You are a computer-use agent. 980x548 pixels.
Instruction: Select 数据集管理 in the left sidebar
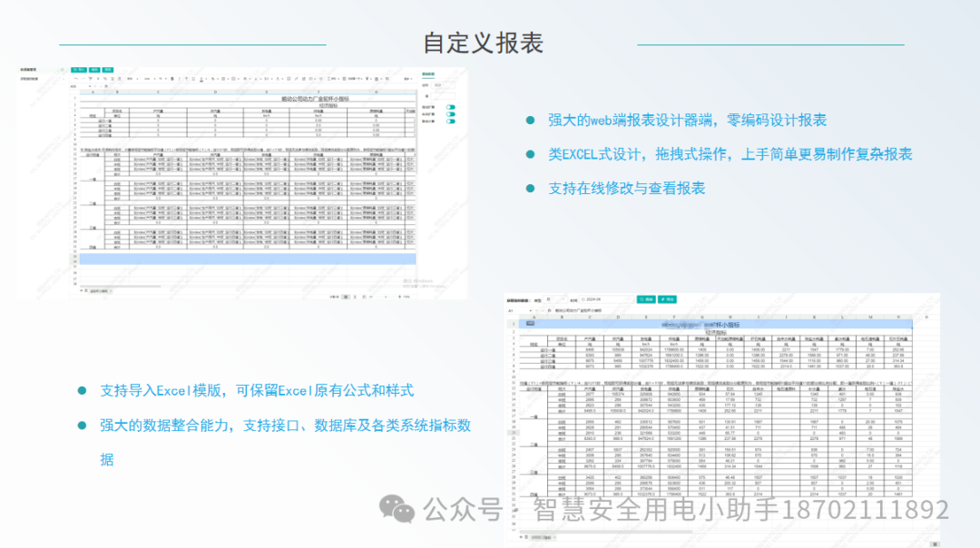(29, 70)
